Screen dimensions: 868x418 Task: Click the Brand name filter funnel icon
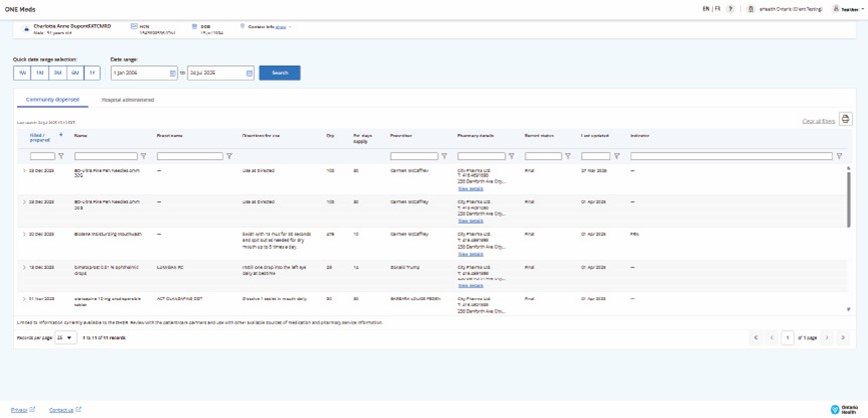(229, 156)
